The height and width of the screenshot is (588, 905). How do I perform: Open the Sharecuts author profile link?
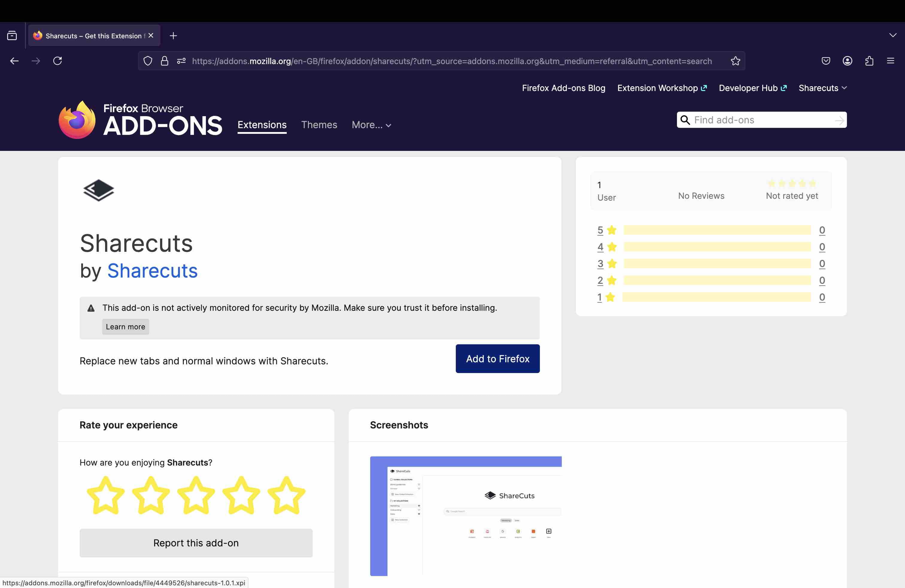152,271
